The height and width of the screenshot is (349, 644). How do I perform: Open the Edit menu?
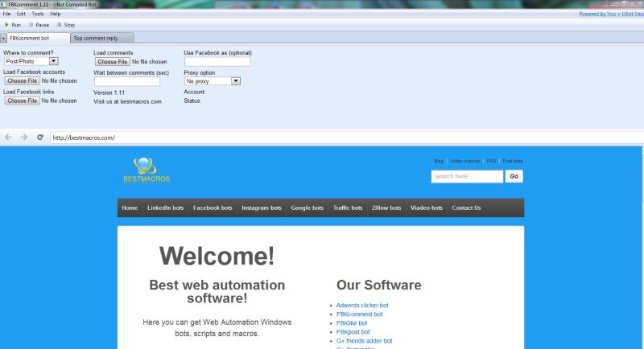pyautogui.click(x=21, y=14)
